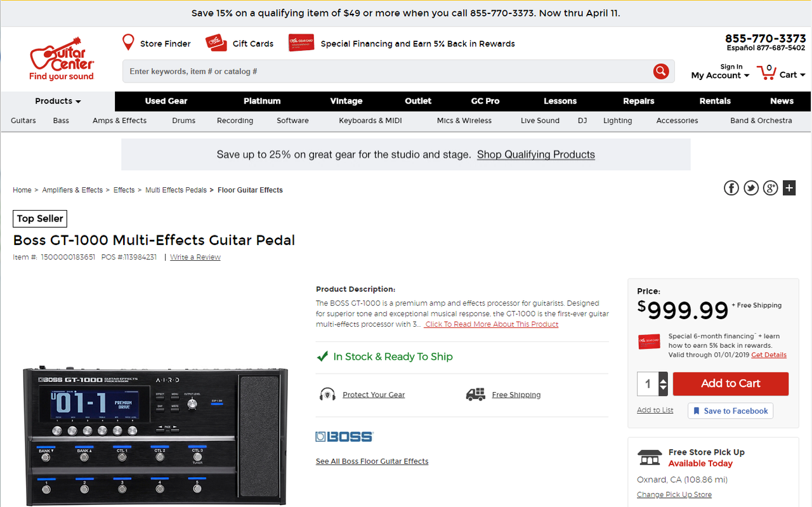Open Amps & Effects category

pyautogui.click(x=119, y=121)
